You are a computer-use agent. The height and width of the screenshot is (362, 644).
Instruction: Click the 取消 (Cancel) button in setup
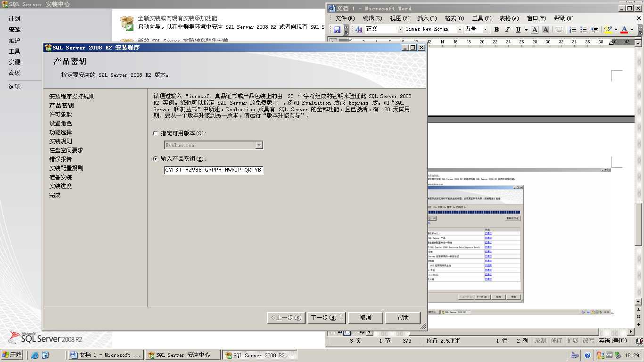click(x=365, y=318)
